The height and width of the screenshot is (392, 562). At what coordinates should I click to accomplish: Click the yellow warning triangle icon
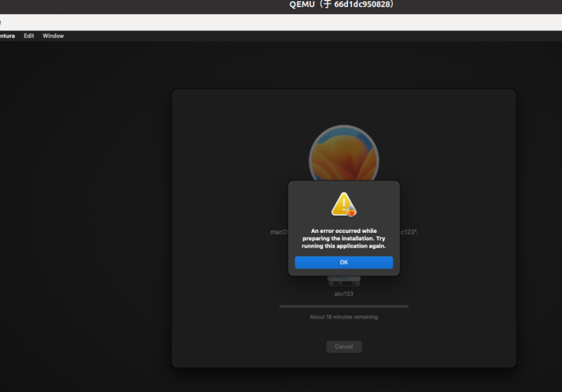[341, 205]
